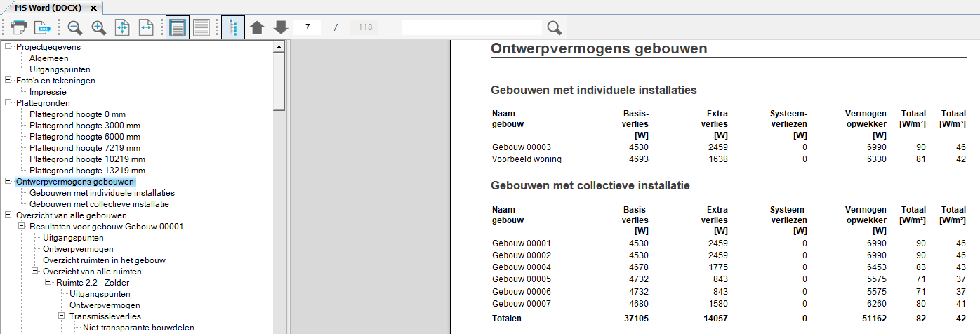Collapse the Overzicht van alle ruimten node
Viewport: 980px width, 334px height.
click(35, 272)
